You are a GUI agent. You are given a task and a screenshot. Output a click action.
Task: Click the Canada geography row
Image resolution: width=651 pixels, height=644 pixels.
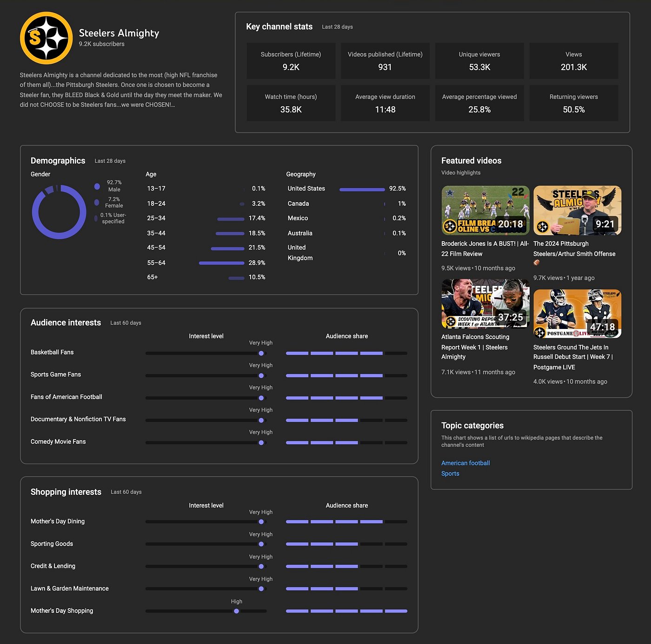pyautogui.click(x=346, y=204)
